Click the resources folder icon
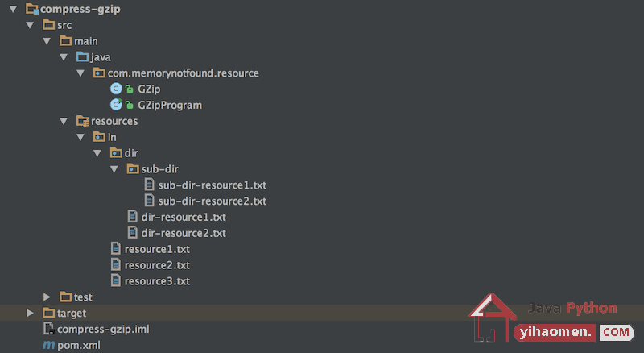Viewport: 644px width, 353px height. [x=83, y=121]
